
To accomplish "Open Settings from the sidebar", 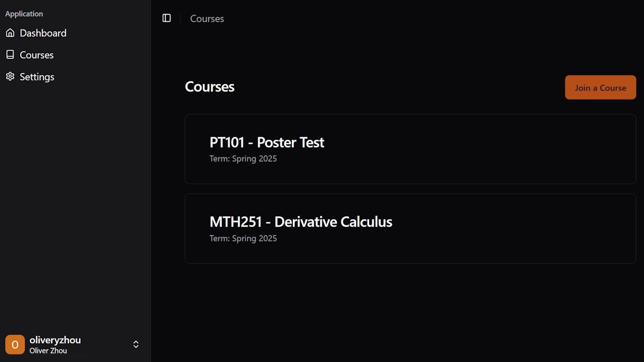I will click(37, 76).
